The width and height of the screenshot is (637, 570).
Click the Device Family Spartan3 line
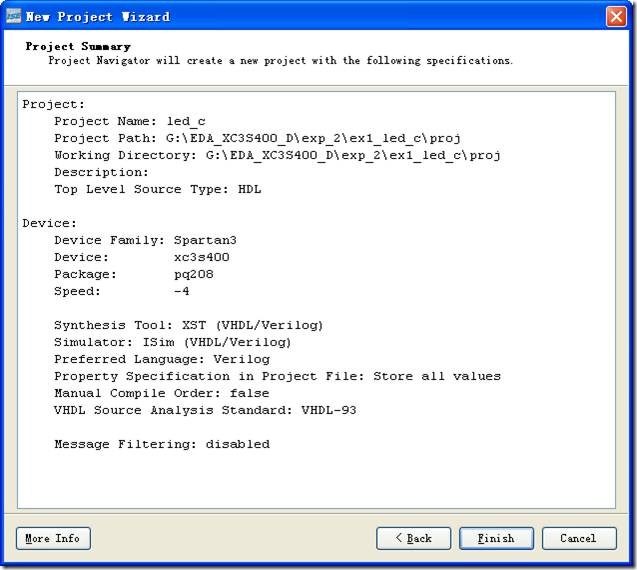point(145,240)
